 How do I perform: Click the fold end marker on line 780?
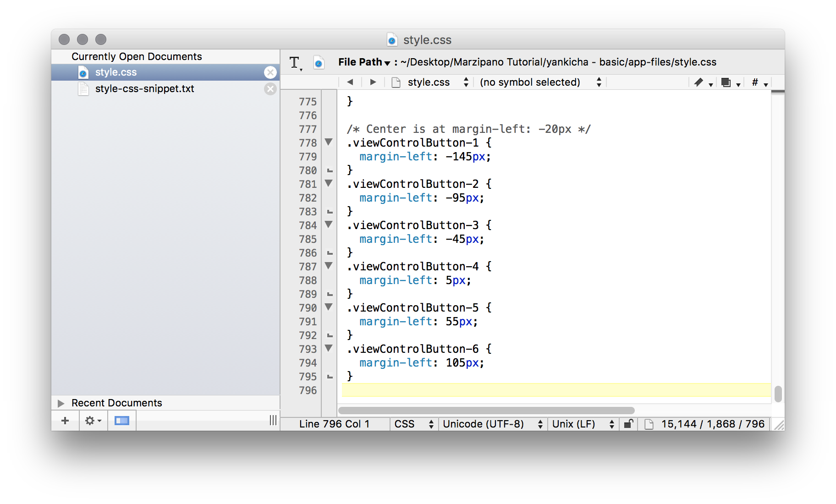click(330, 170)
